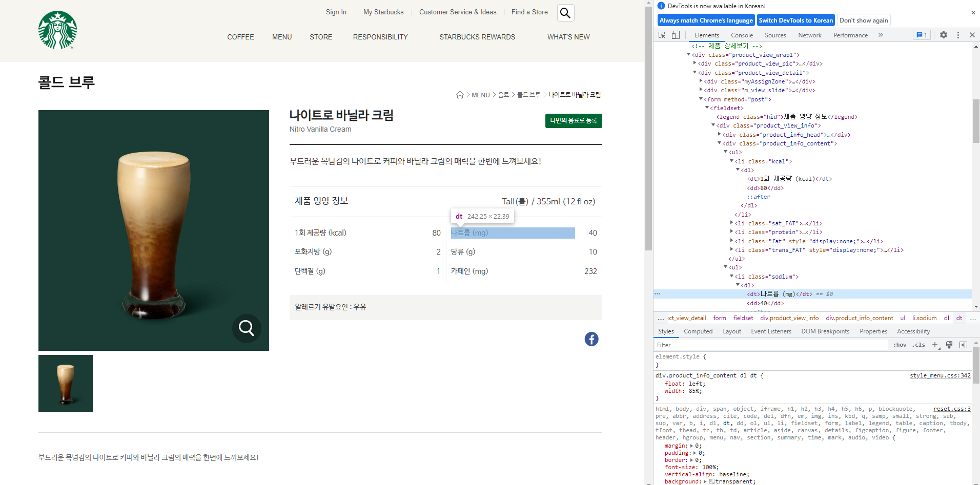980x485 pixels.
Task: Open the My Starbucks link
Action: click(x=383, y=12)
